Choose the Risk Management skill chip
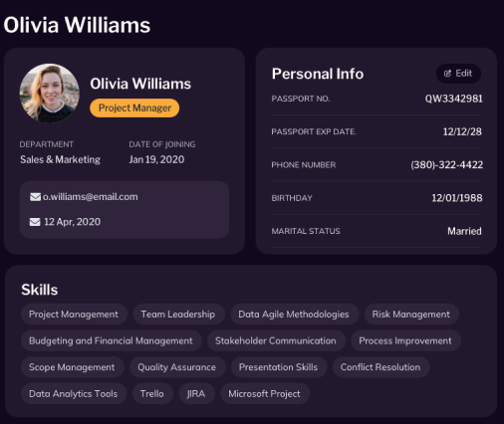Screen dimensions: 504x424 (x=411, y=314)
